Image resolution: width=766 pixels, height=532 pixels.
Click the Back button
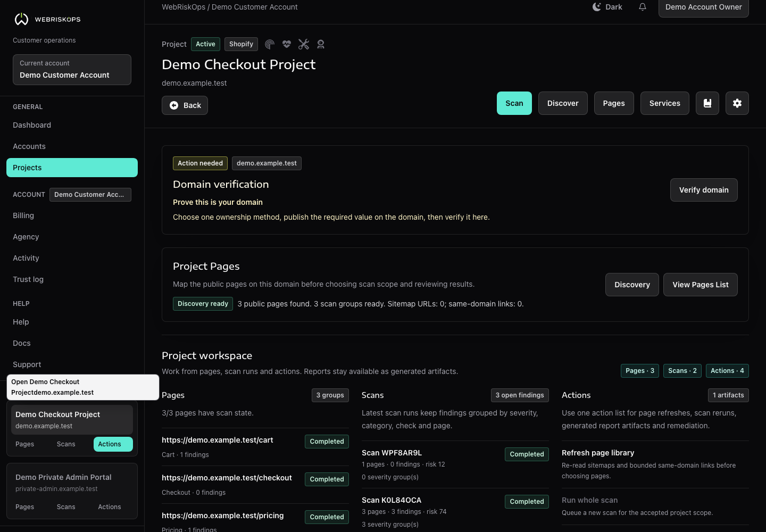coord(185,105)
